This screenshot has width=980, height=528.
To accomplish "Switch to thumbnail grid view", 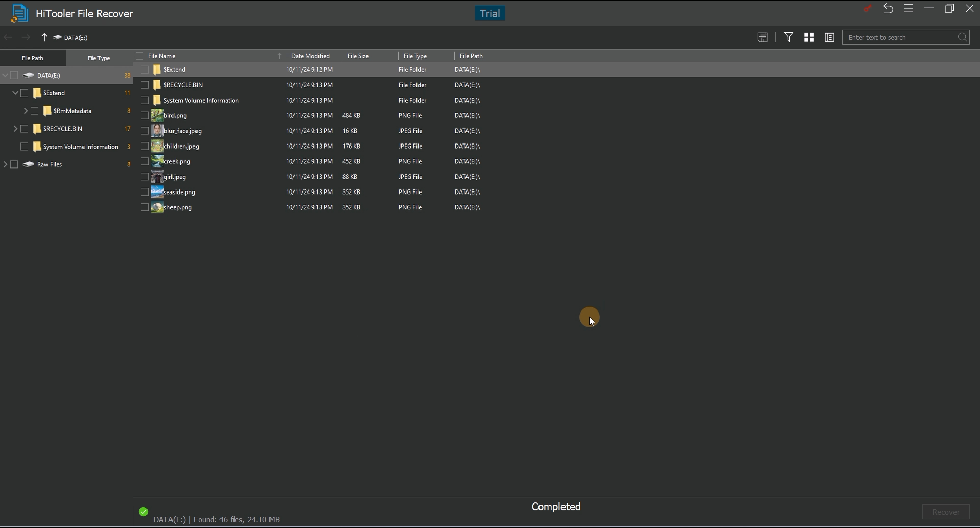I will point(808,37).
